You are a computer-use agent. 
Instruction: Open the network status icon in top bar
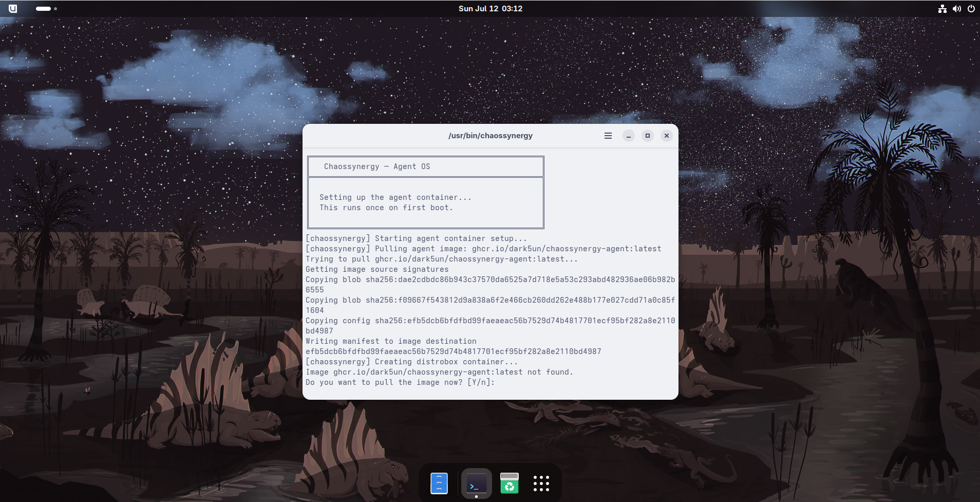943,9
